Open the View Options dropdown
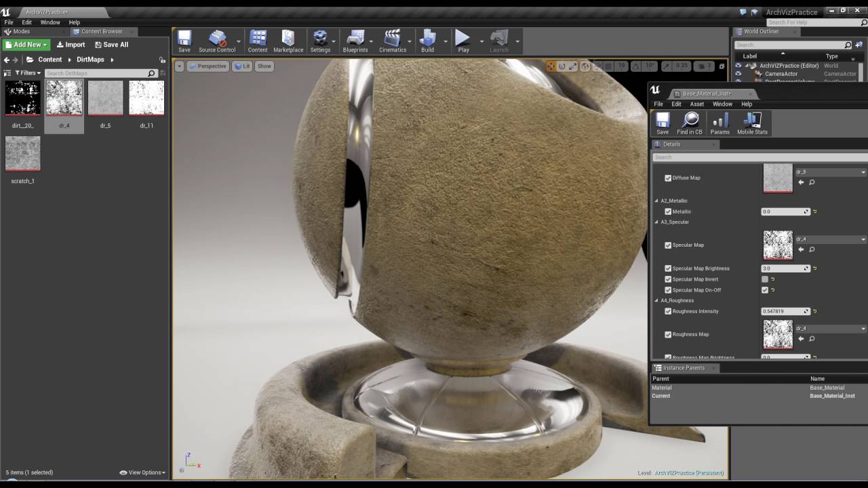This screenshot has width=868, height=488. [x=142, y=472]
